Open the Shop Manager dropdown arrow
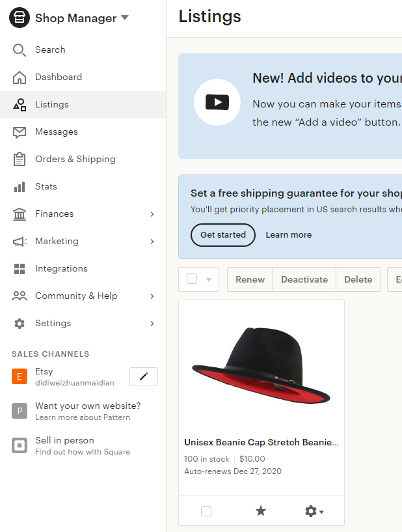 tap(125, 18)
